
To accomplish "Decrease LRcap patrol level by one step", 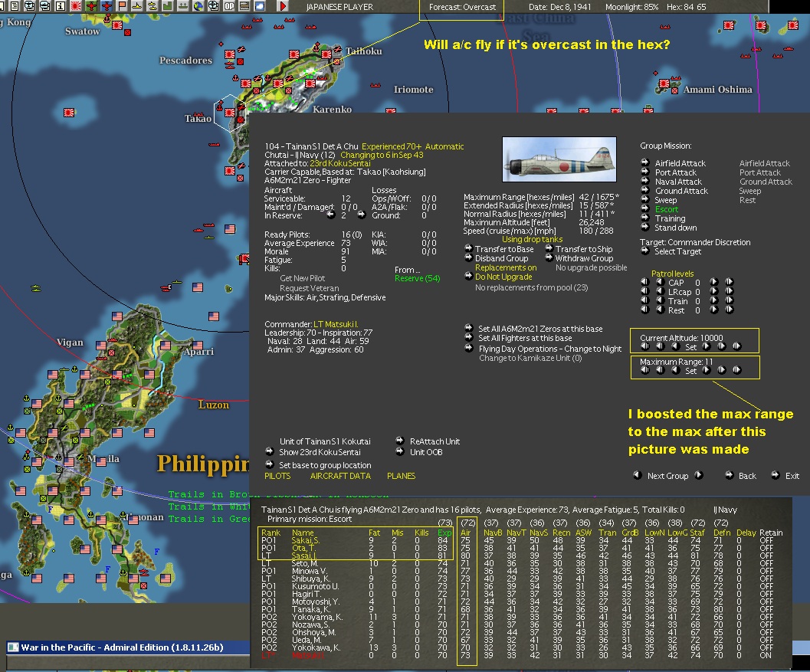I will point(661,291).
